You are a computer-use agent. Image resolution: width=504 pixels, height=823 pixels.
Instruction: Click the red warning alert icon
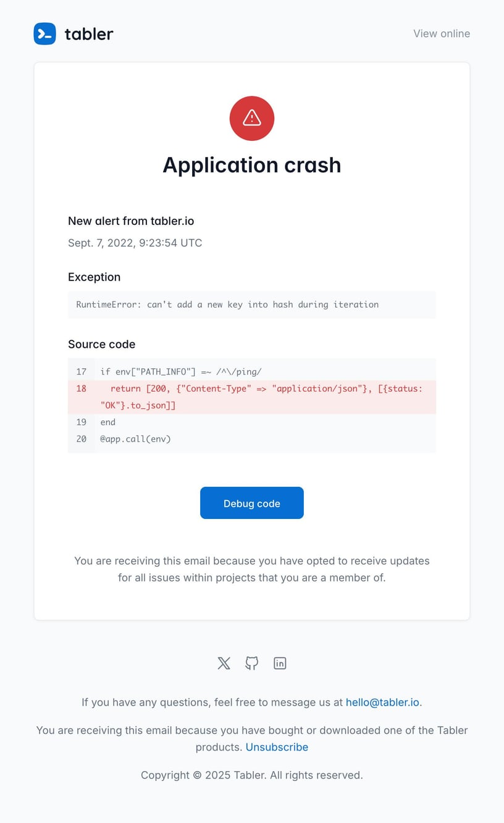(x=252, y=118)
